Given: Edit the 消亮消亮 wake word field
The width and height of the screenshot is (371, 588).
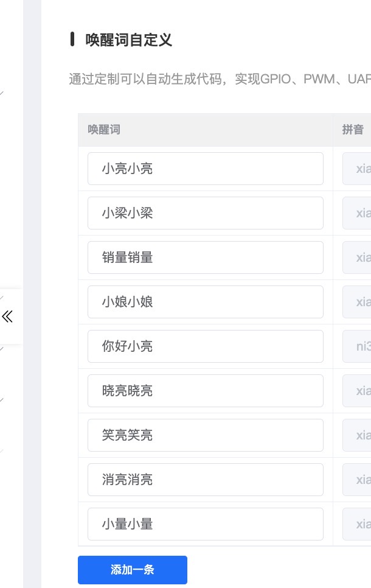Looking at the screenshot, I should tap(205, 479).
